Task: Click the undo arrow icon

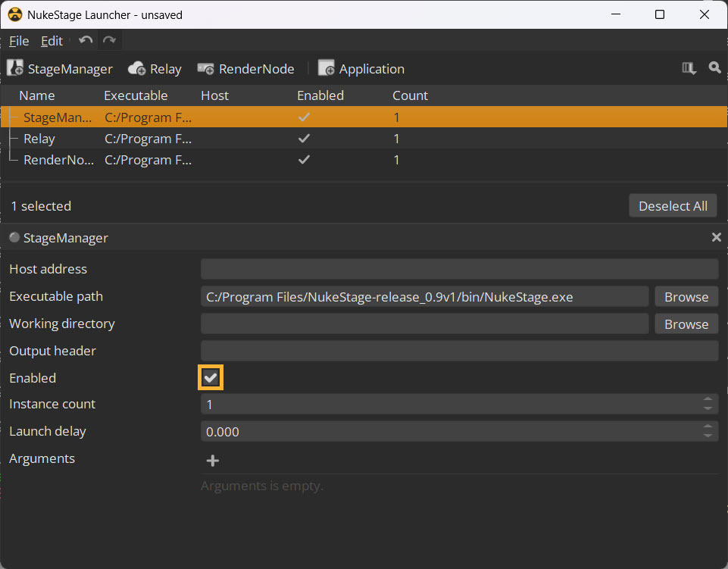Action: (86, 41)
